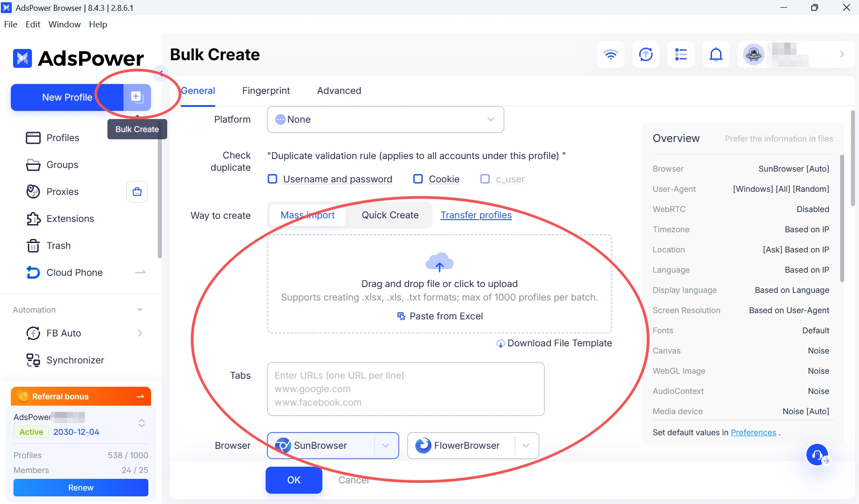Switch to the Advanced tab
The image size is (859, 504).
(x=339, y=91)
